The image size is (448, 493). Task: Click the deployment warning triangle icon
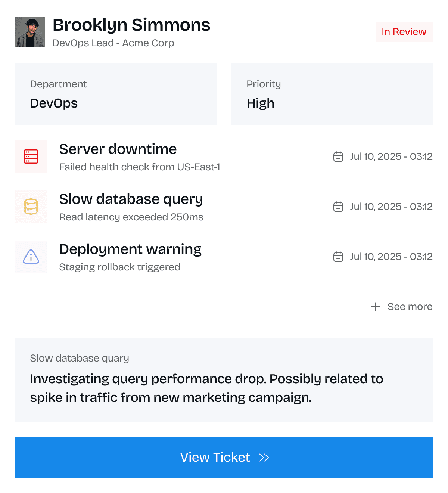click(x=31, y=257)
